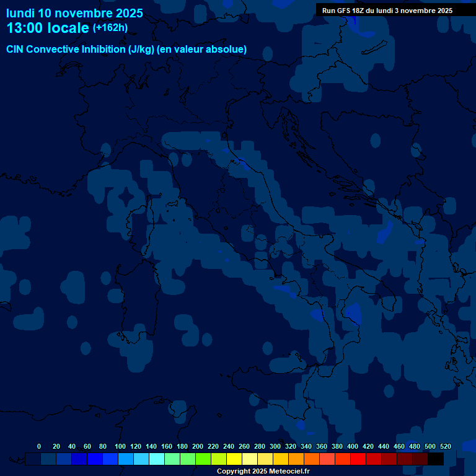Click the cyan legend swatch near 140
The image size is (476, 476).
click(157, 459)
